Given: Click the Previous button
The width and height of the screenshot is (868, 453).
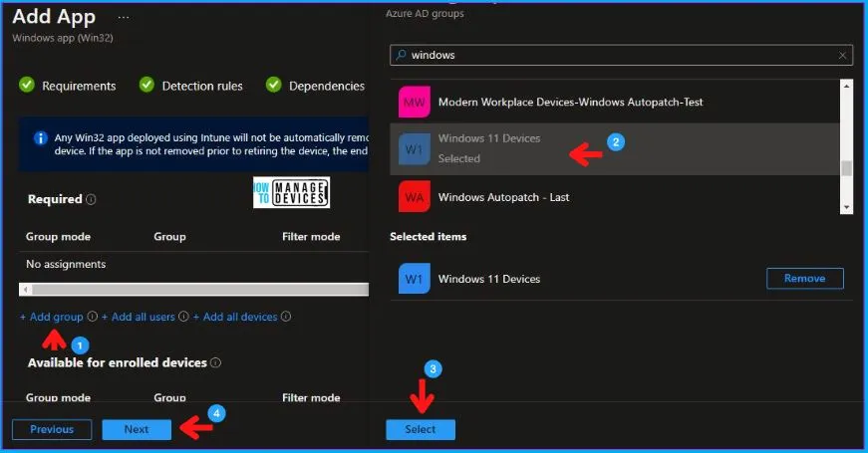Looking at the screenshot, I should [52, 429].
